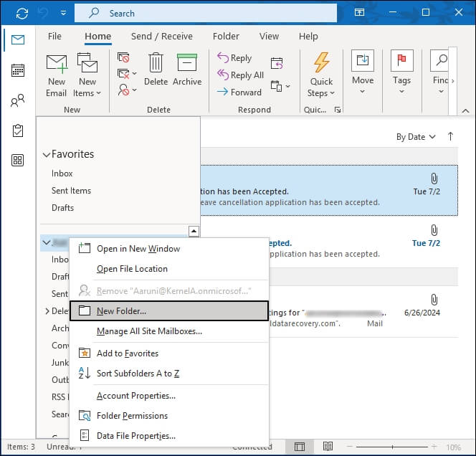Expand the Deleted Items folder
The width and height of the screenshot is (476, 456).
47,311
